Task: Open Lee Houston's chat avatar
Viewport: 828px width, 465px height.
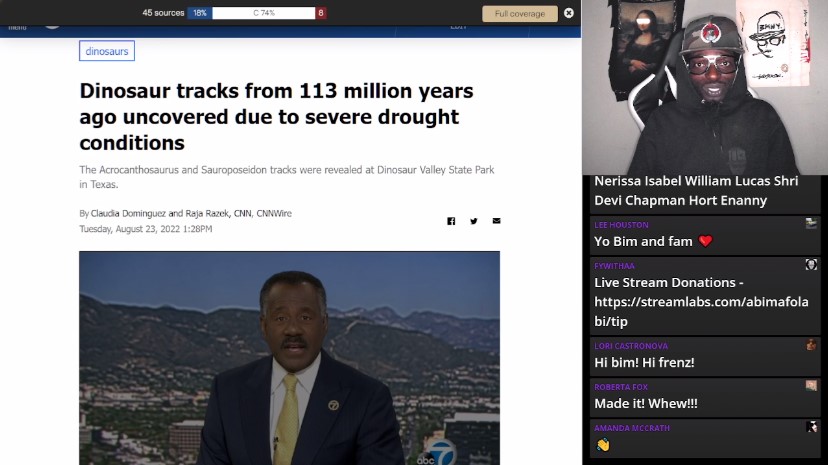Action: [811, 224]
